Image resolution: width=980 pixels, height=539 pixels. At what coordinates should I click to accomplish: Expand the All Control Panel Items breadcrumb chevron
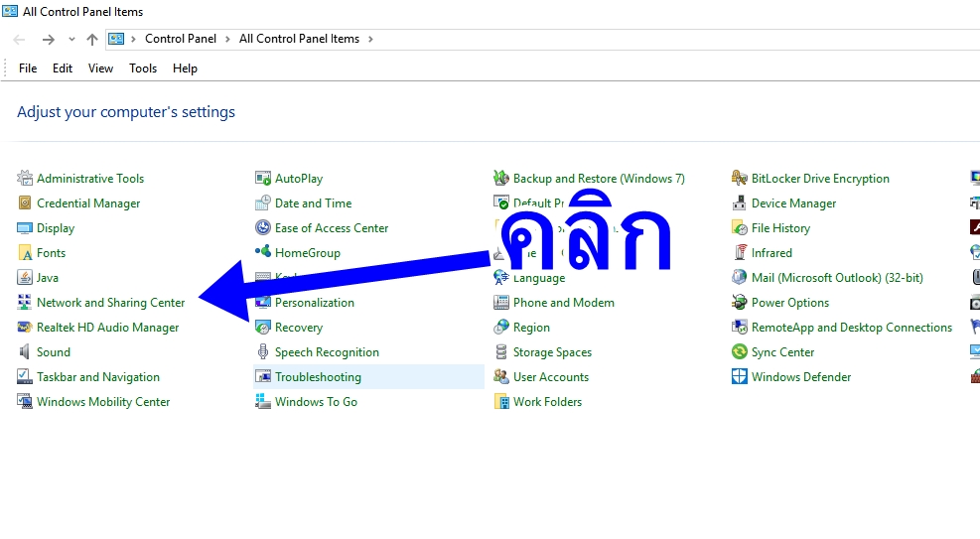[370, 40]
